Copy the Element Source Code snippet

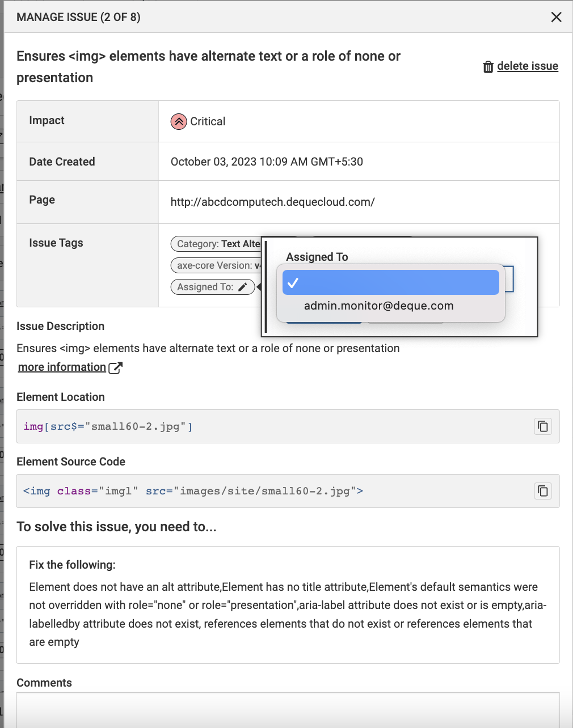click(542, 491)
